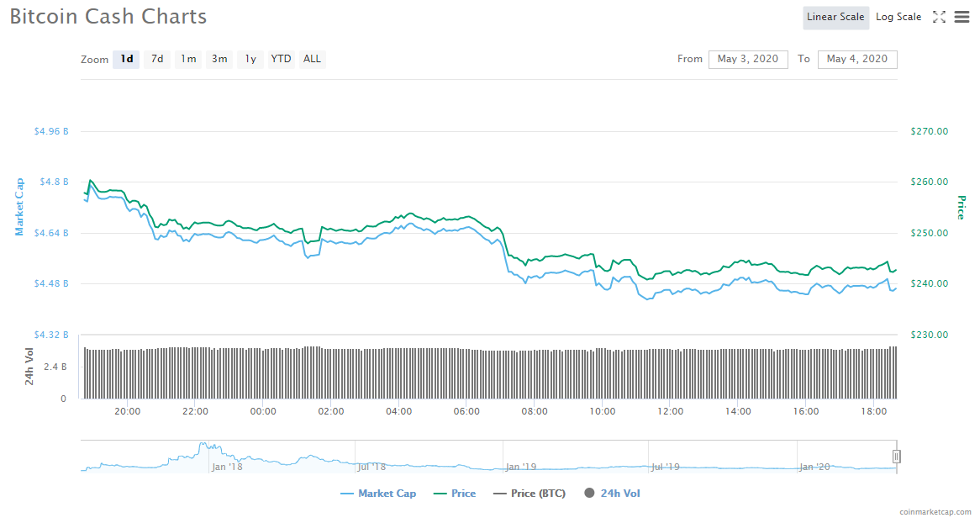Click the vertical Price axis title

(x=962, y=208)
